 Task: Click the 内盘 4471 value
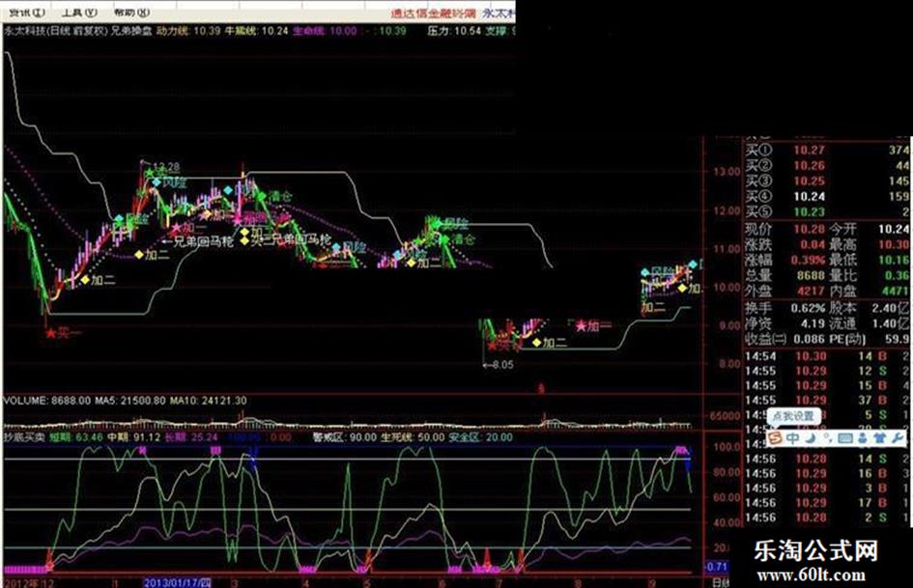895,291
